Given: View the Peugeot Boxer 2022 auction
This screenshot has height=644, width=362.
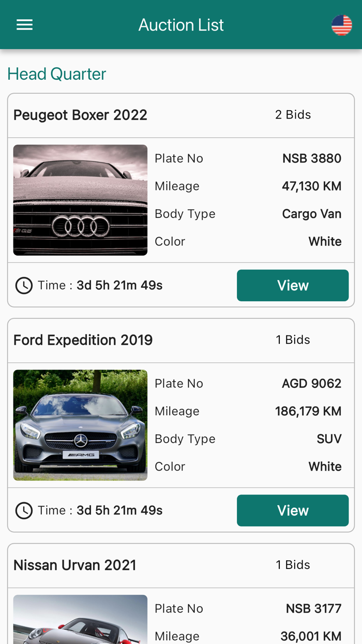Looking at the screenshot, I should 293,285.
